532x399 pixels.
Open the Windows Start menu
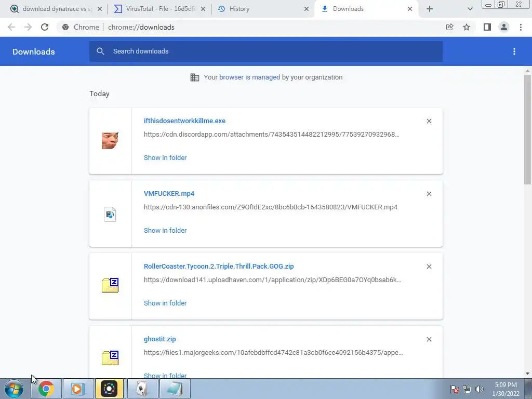click(14, 389)
